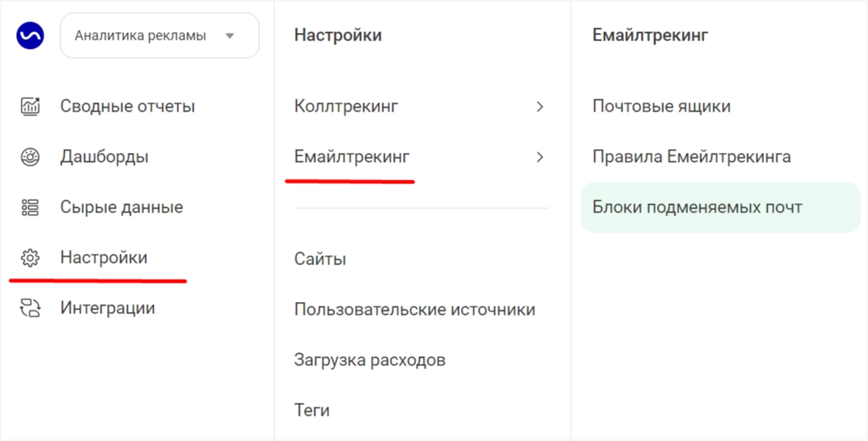Open the Почтовые ящики page
Screen dimensions: 868x441
pyautogui.click(x=662, y=106)
